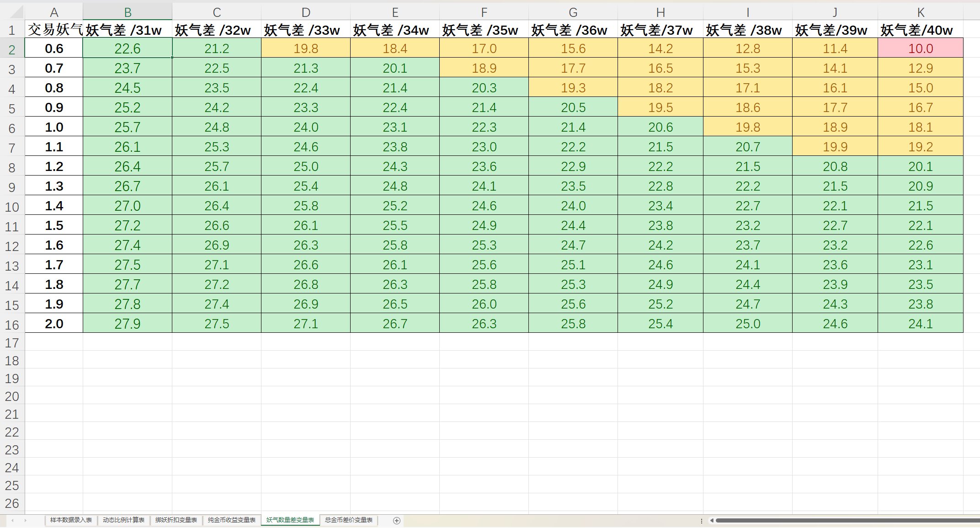This screenshot has width=980, height=528.
Task: Select row 5 by its row header
Action: pos(12,108)
